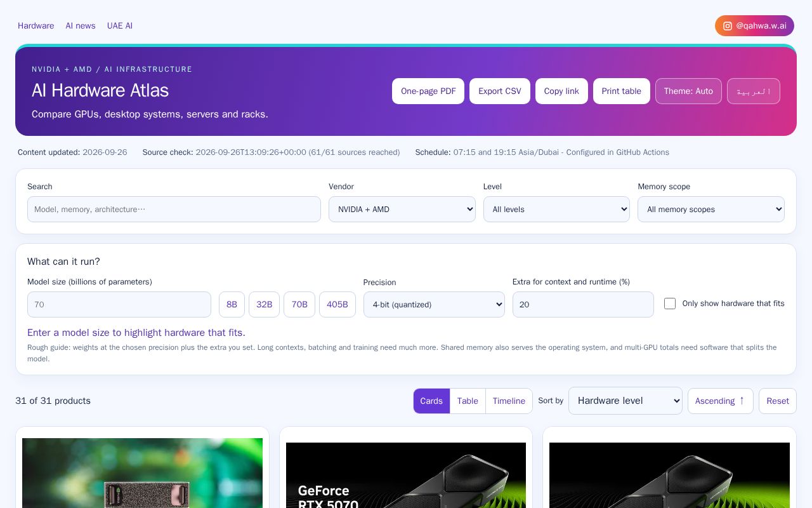The width and height of the screenshot is (812, 508).
Task: Open the Vendor dropdown
Action: click(x=402, y=209)
